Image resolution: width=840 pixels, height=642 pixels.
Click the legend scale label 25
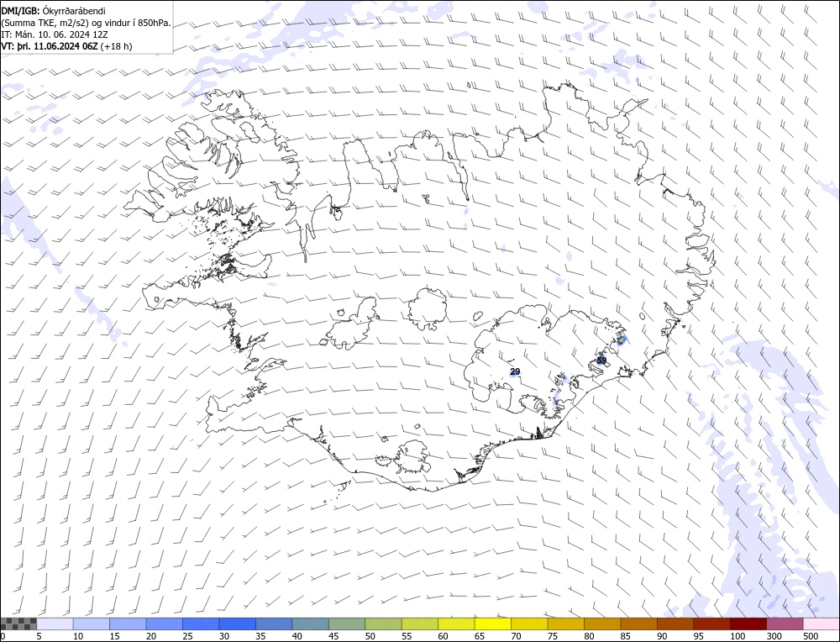coord(187,636)
